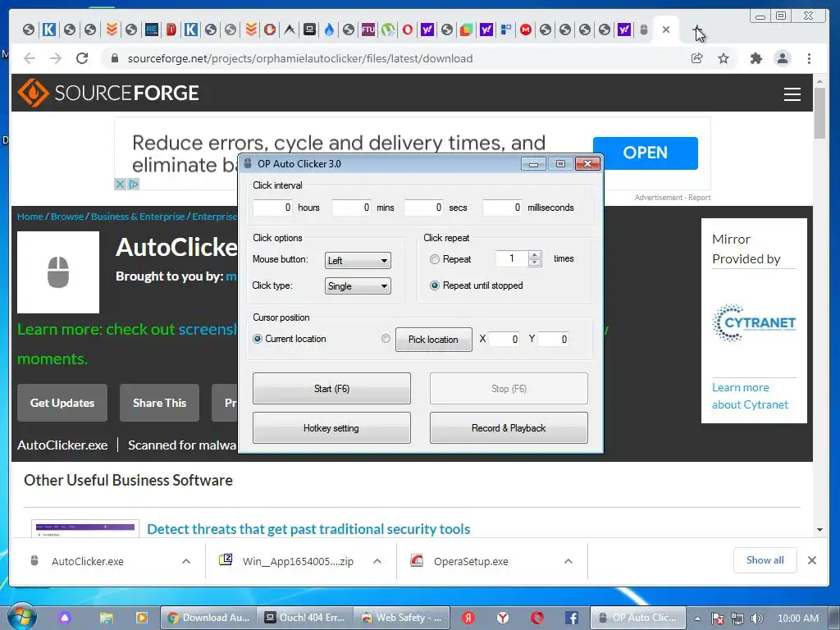840x630 pixels.
Task: Click the volume speaker tray icon
Action: point(757,619)
